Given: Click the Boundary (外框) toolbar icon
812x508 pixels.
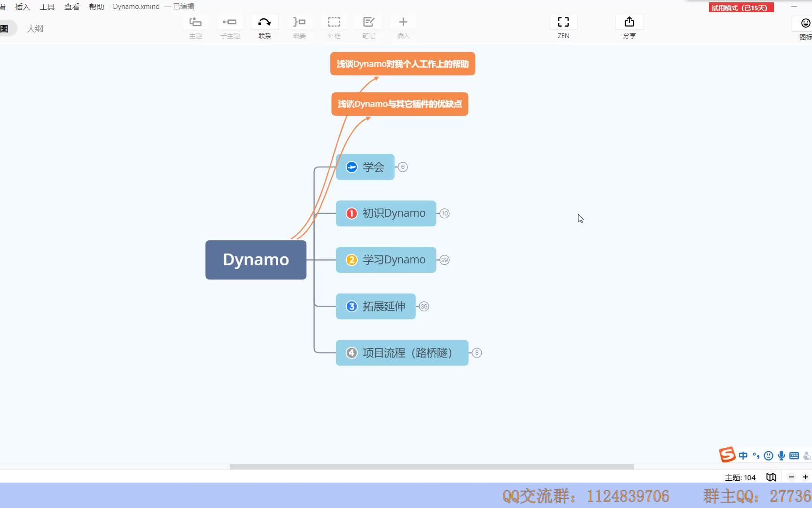Looking at the screenshot, I should 334,22.
